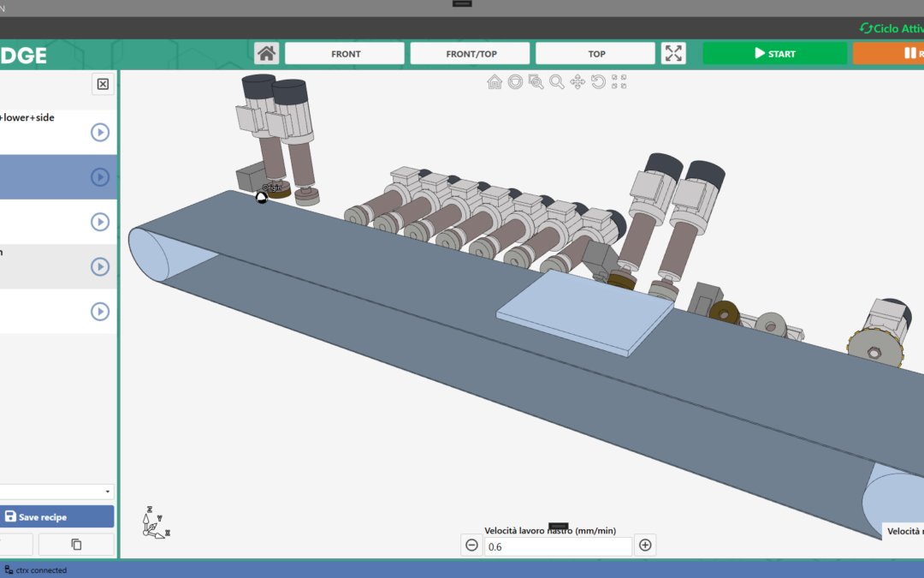
Task: Switch to the FRONT view
Action: tap(345, 53)
